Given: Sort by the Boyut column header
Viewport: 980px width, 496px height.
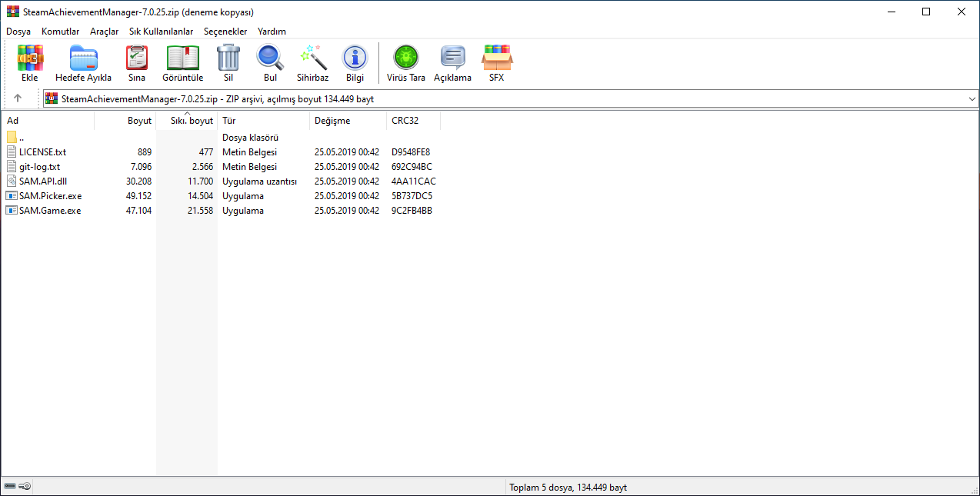Looking at the screenshot, I should [x=125, y=121].
